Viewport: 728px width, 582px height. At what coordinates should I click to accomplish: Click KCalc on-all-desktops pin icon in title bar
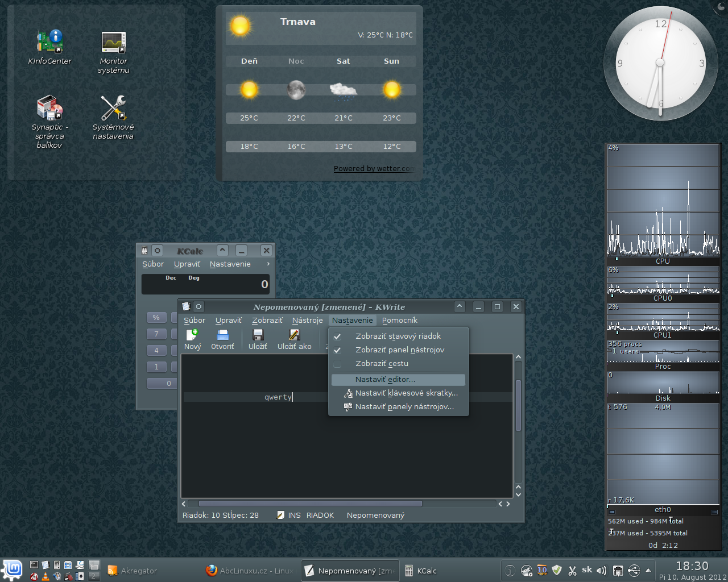tap(158, 250)
